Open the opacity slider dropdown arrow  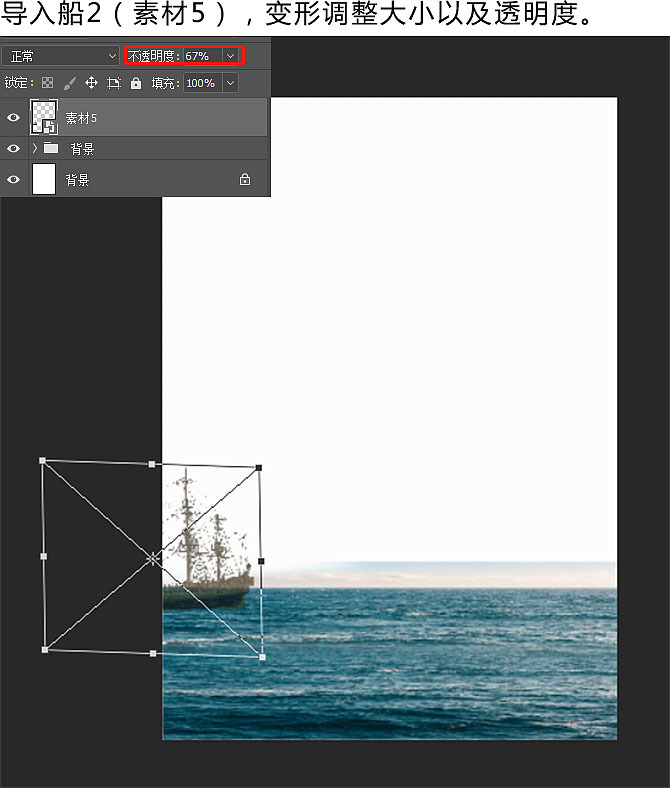(232, 57)
